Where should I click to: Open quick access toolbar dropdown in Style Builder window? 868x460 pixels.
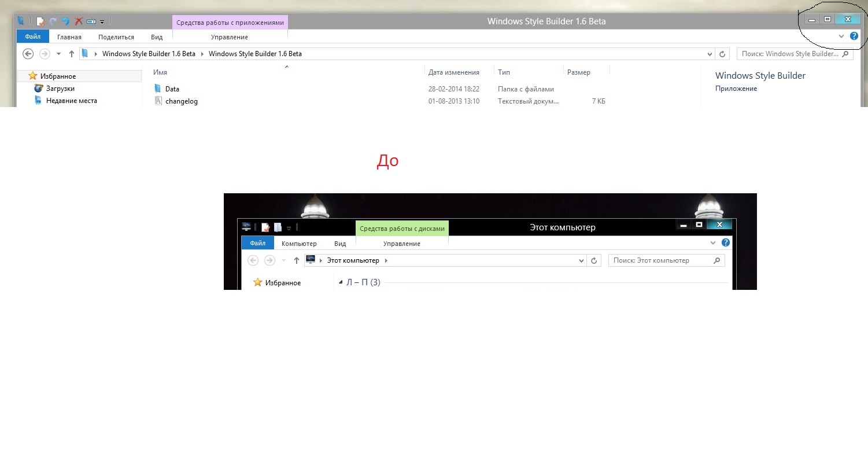click(x=102, y=22)
